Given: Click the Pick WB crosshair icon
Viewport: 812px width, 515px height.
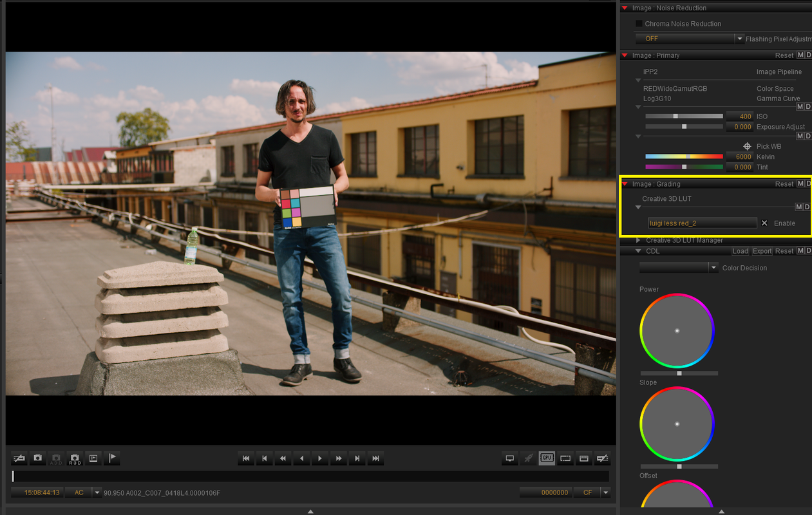Looking at the screenshot, I should coord(747,146).
